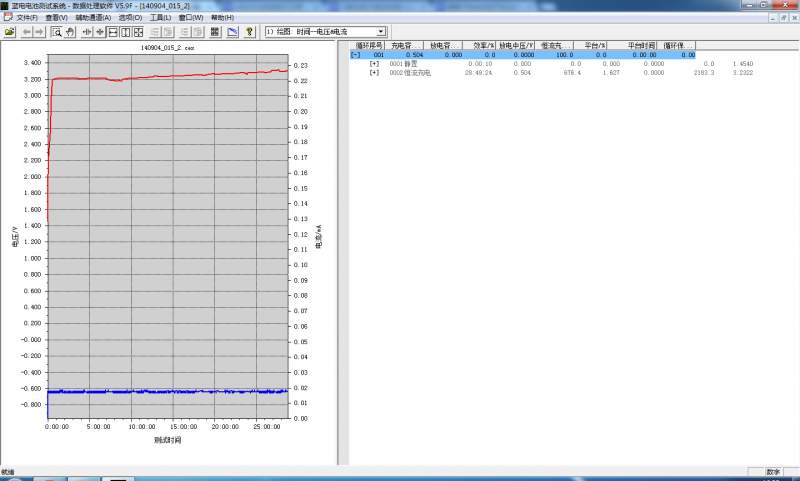The height and width of the screenshot is (481, 800).
Task: Click the 数字 status bar indicator
Action: pos(773,472)
